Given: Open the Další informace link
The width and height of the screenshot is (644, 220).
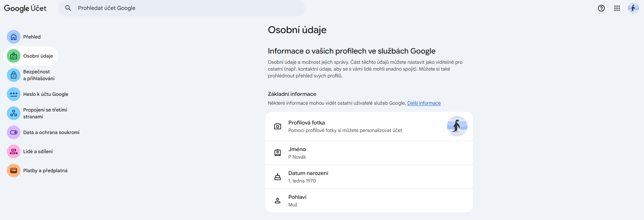Looking at the screenshot, I should pyautogui.click(x=424, y=103).
